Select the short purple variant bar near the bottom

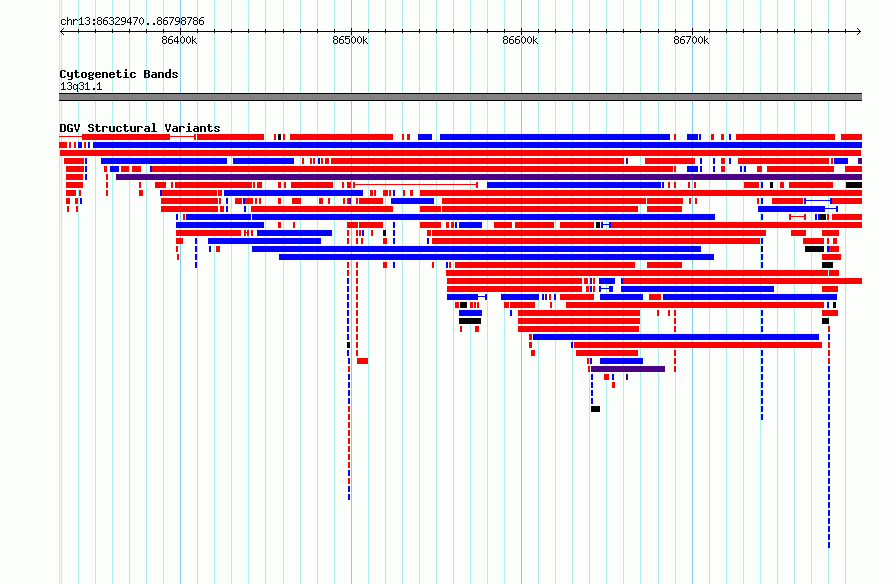tap(628, 369)
